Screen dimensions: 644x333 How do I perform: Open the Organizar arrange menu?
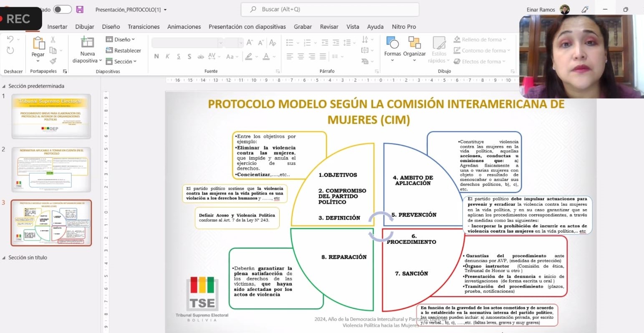[x=414, y=43]
